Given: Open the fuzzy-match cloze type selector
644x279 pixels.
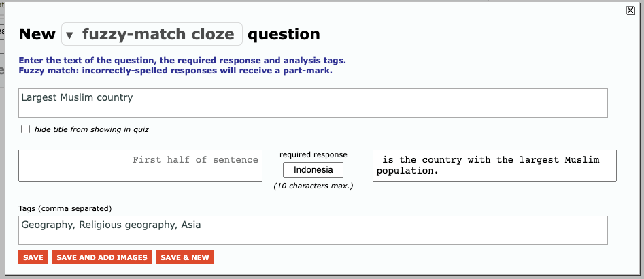Looking at the screenshot, I should [x=158, y=34].
